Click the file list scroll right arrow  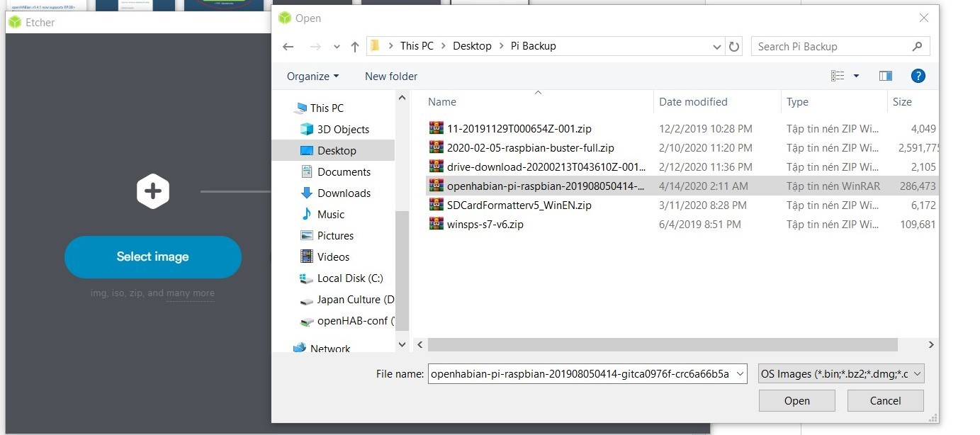coord(932,344)
